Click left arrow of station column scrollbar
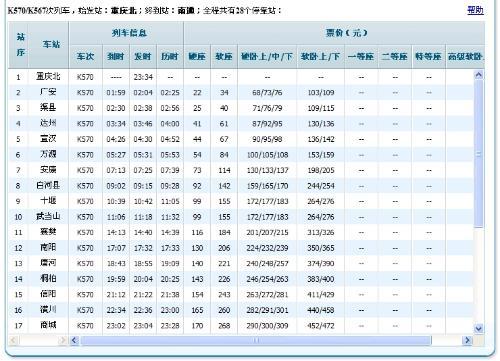Viewport: 500px width, 361px height. [13, 340]
